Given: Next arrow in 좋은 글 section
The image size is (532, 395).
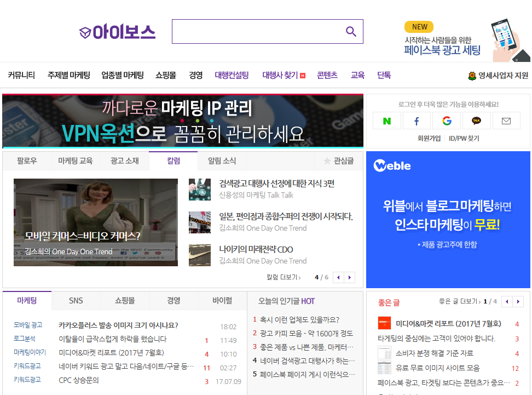Looking at the screenshot, I should click(518, 302).
